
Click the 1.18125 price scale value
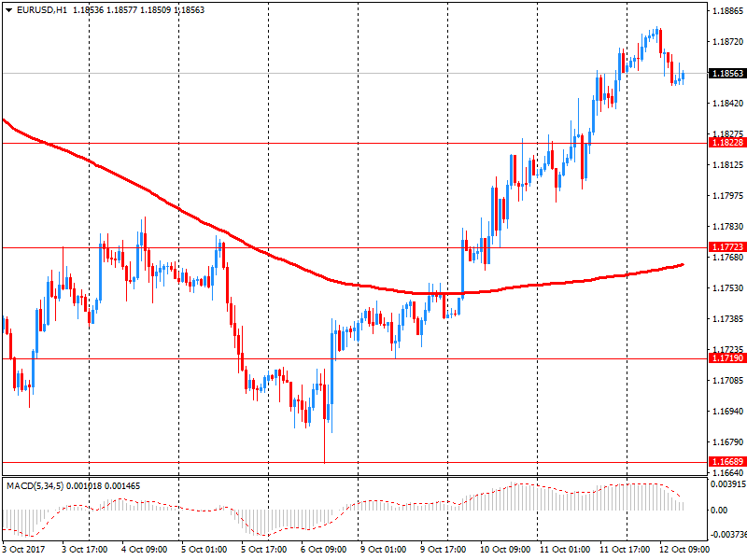[x=727, y=165]
